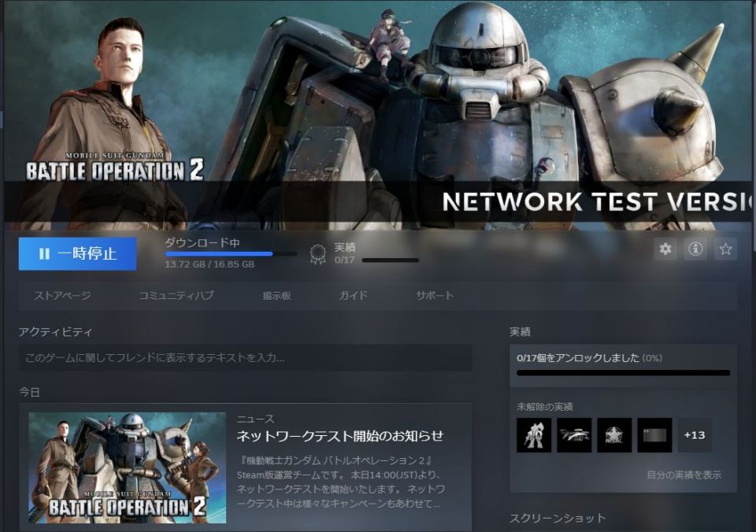The width and height of the screenshot is (756, 532).
Task: Select the first locked achievement icon
Action: click(x=534, y=435)
